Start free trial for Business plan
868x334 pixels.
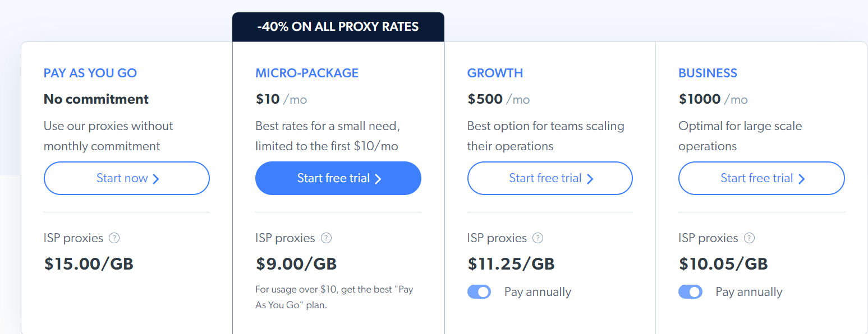761,178
